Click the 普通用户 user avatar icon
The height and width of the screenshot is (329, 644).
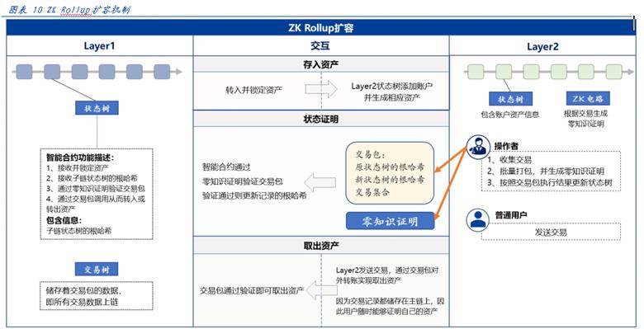point(478,219)
